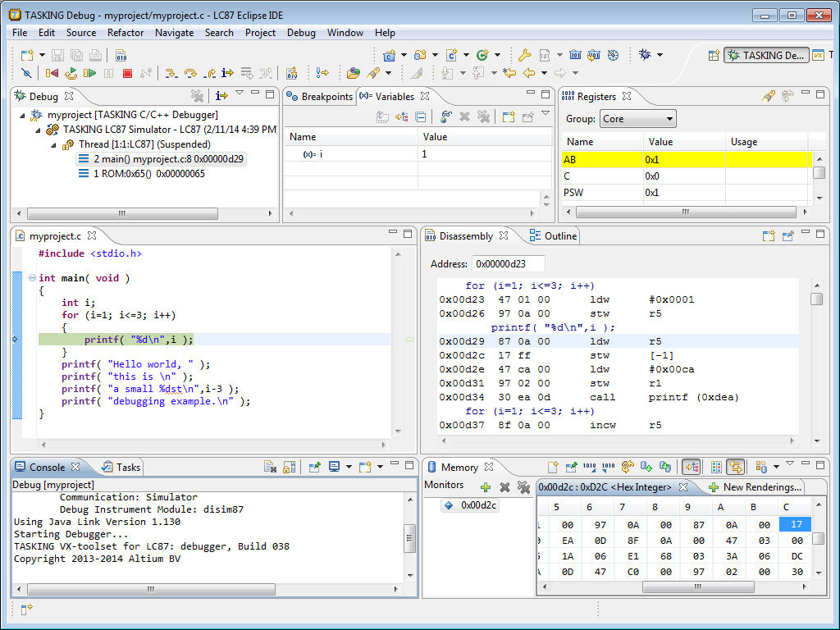This screenshot has height=630, width=840.
Task: Click the Disassembly Address input field
Action: (509, 263)
